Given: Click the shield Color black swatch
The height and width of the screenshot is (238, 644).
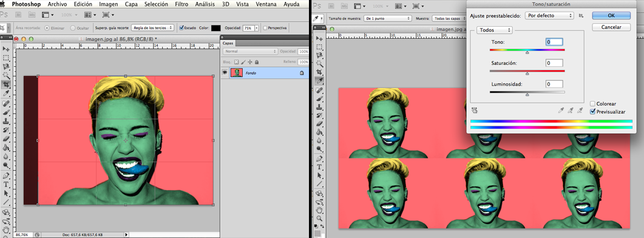Looking at the screenshot, I should (216, 28).
